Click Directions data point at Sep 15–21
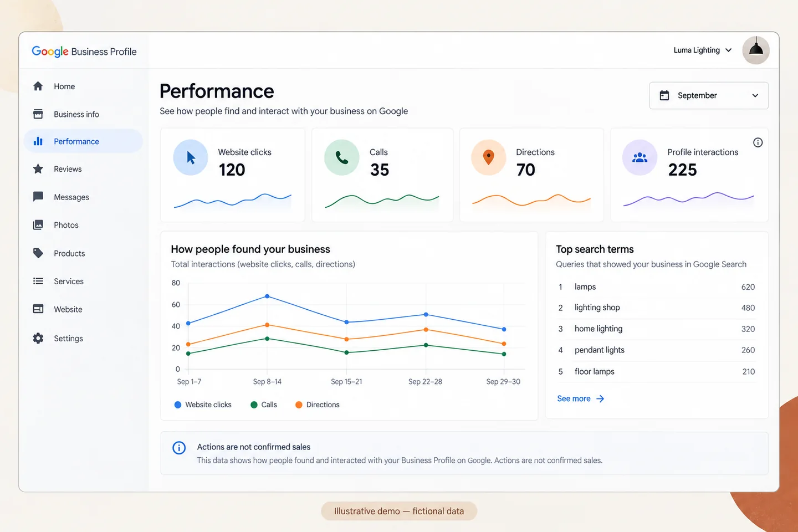798x532 pixels. tap(346, 339)
